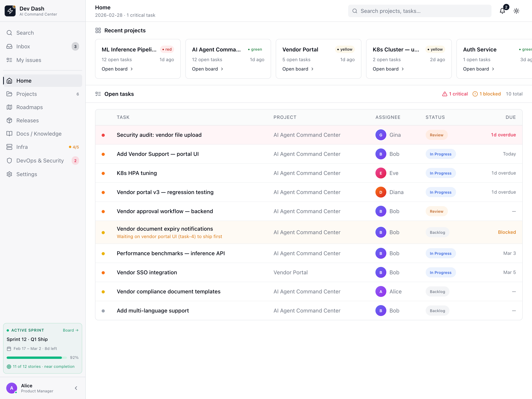Open Search from the sidebar magnifier icon
The width and height of the screenshot is (532, 399).
[9, 33]
